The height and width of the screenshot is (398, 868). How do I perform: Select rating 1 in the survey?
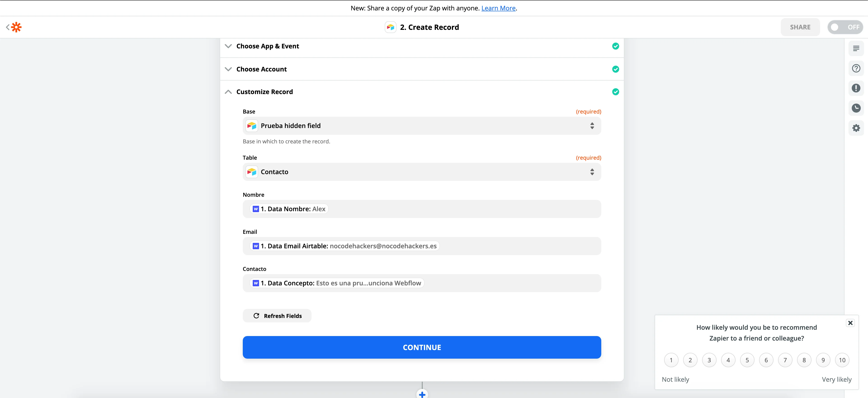[x=671, y=360]
